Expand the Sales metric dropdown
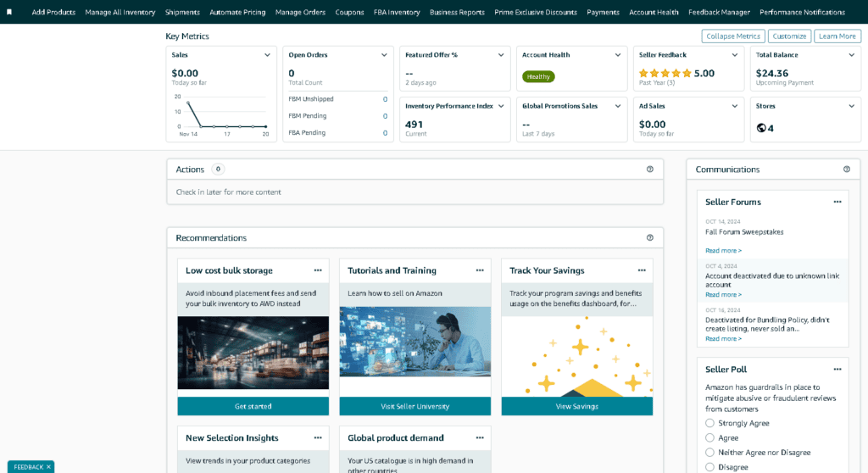Viewport: 868px width, 473px height. 267,55
